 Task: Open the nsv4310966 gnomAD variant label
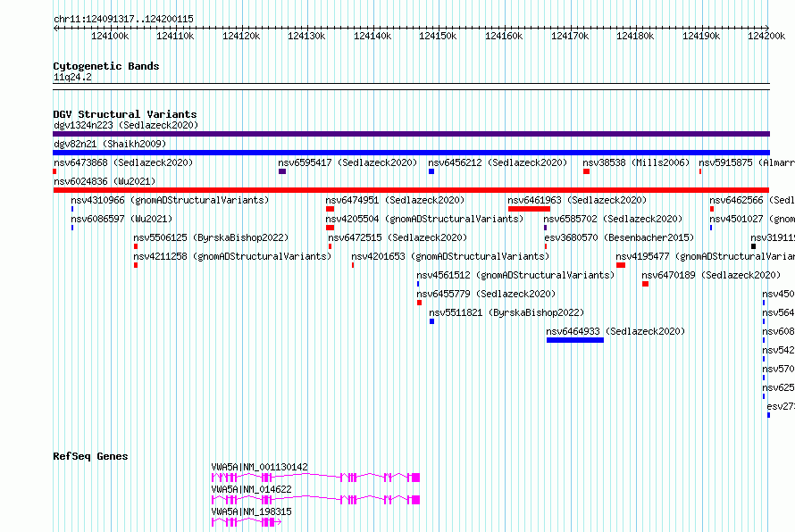(170, 200)
